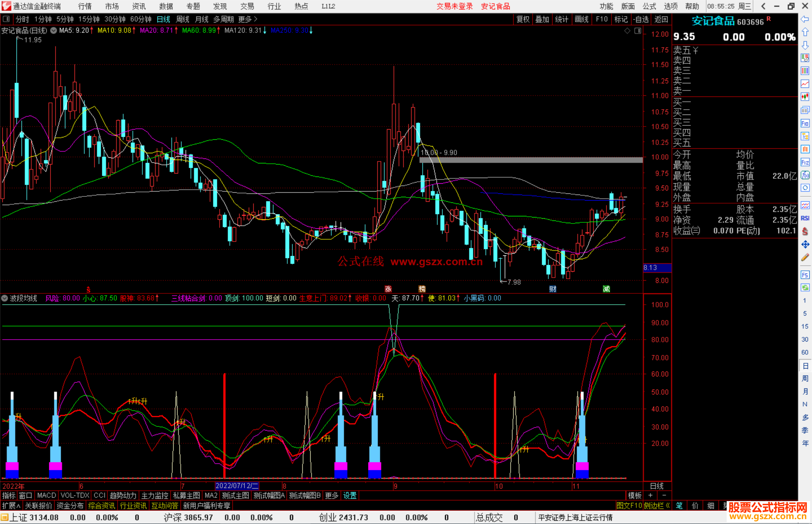Toggle the circle beside 安记食品(日线) title

(54, 30)
